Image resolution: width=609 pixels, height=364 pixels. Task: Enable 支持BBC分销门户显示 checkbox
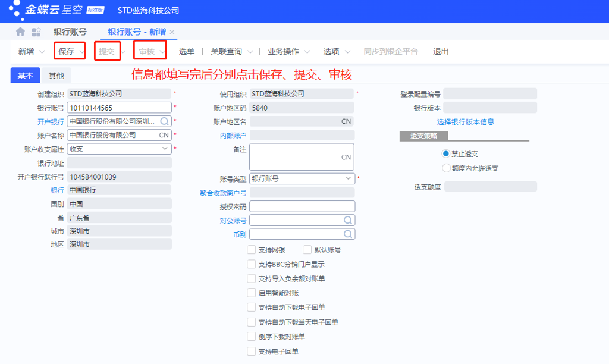pyautogui.click(x=252, y=264)
